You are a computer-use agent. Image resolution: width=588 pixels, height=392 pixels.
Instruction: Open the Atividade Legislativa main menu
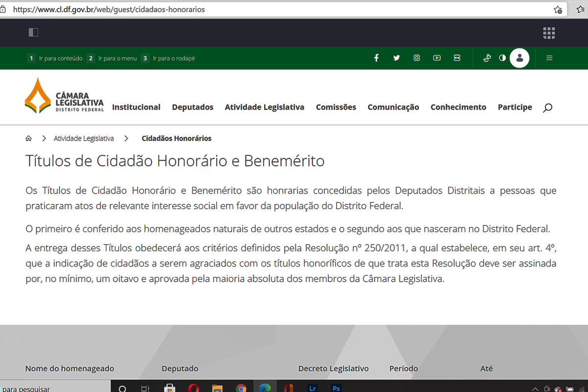pyautogui.click(x=265, y=107)
